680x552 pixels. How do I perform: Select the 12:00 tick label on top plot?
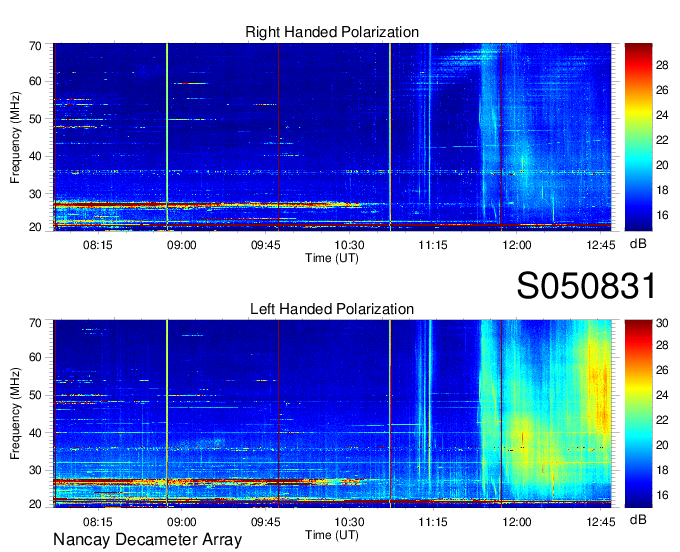pyautogui.click(x=517, y=245)
